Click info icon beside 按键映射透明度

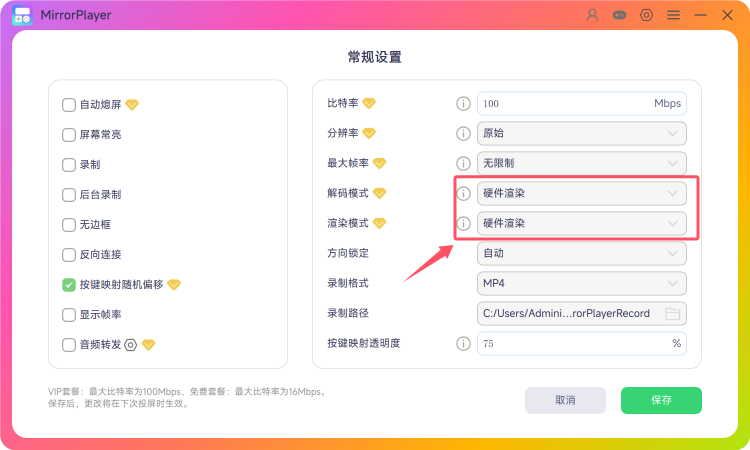(463, 343)
